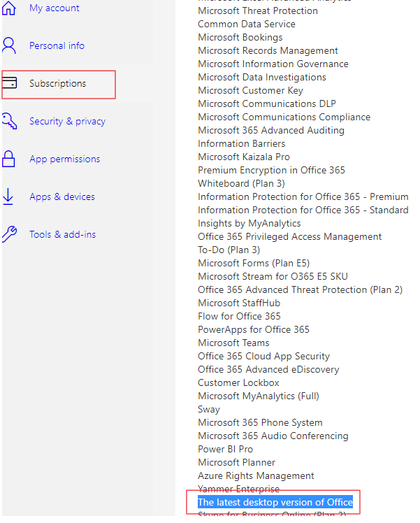
Task: Open Personal info section
Action: [x=57, y=45]
